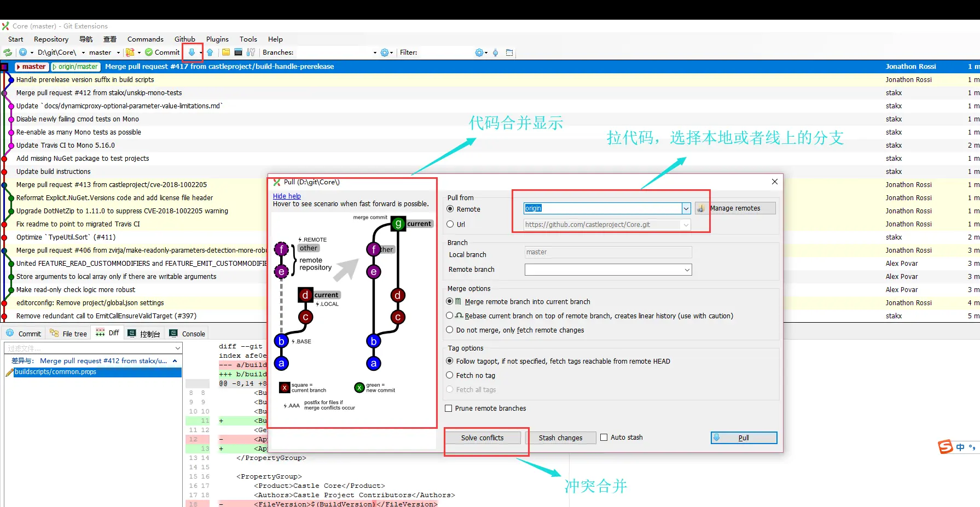Click the red master branch label
Screen dimensions: 980x507
31,67
